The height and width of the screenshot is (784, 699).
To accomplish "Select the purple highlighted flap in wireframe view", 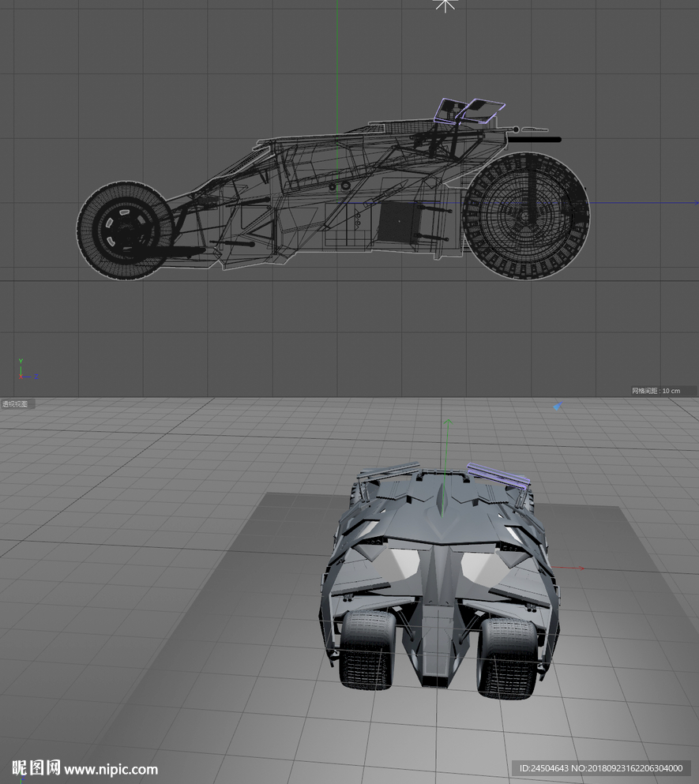I will [x=470, y=111].
